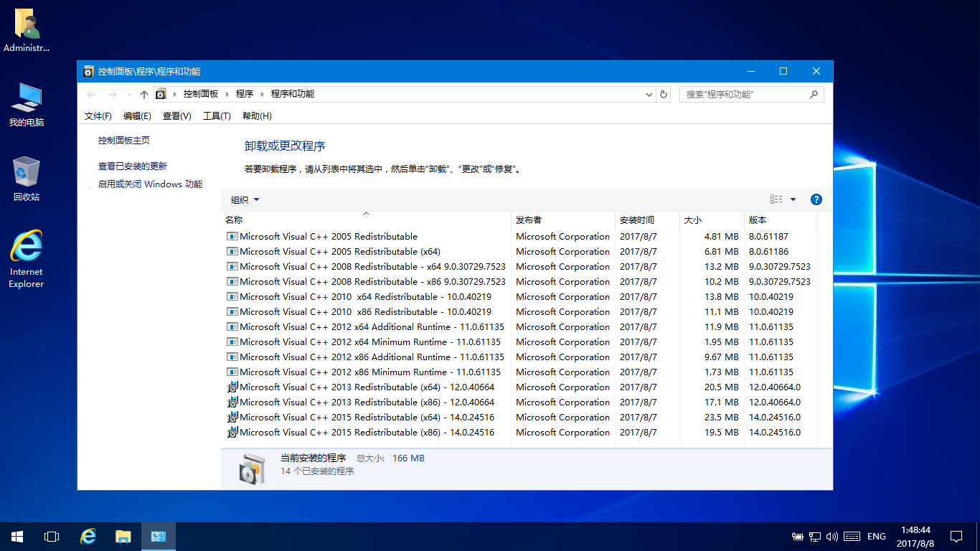Click icon of Visual C++ 2015 Redistributable (x86)
This screenshot has height=551, width=980.
(x=232, y=433)
